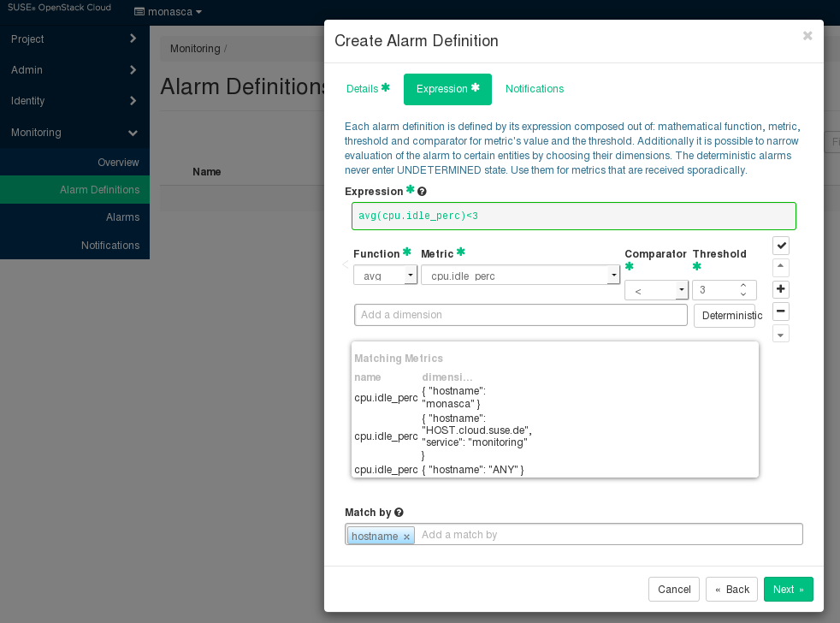Open the Comparator dropdown
Screen dimensions: 840x623
point(682,291)
